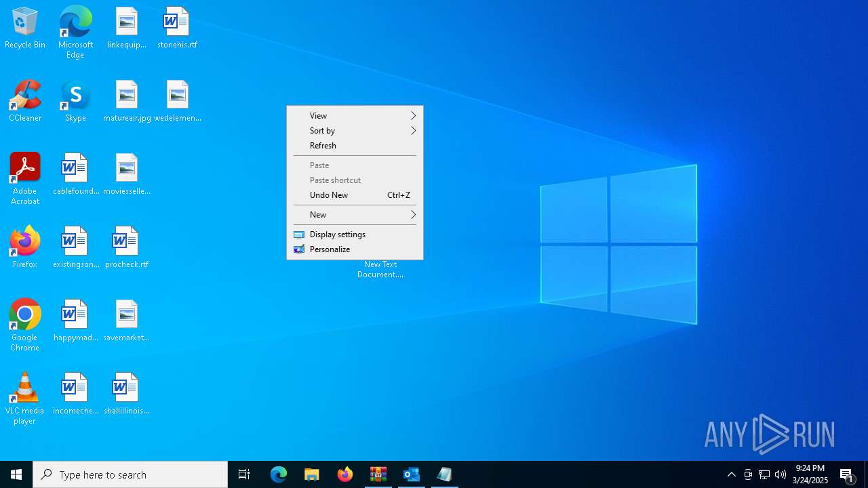Select the Adobe Acrobat desktop shortcut

[x=25, y=179]
